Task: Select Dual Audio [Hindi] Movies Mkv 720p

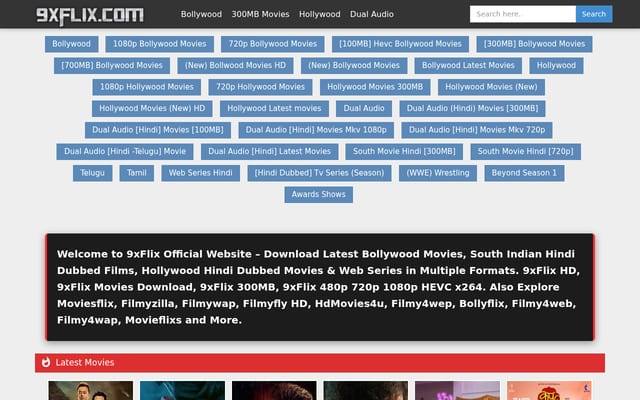Action: pyautogui.click(x=477, y=130)
